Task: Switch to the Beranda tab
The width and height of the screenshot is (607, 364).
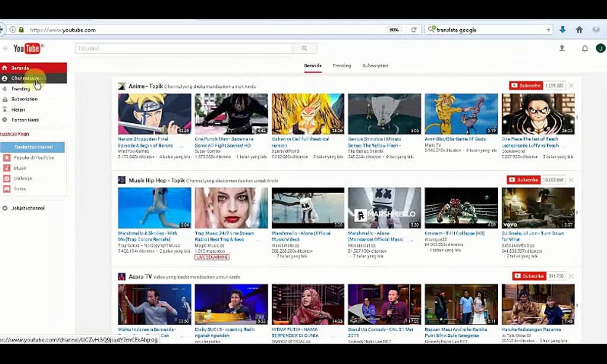Action: point(313,66)
